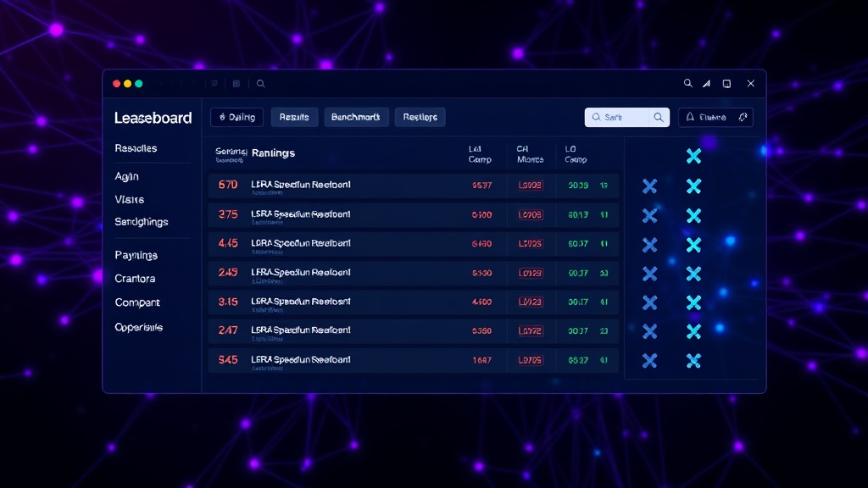Open Sandghings in the sidebar

(x=142, y=222)
